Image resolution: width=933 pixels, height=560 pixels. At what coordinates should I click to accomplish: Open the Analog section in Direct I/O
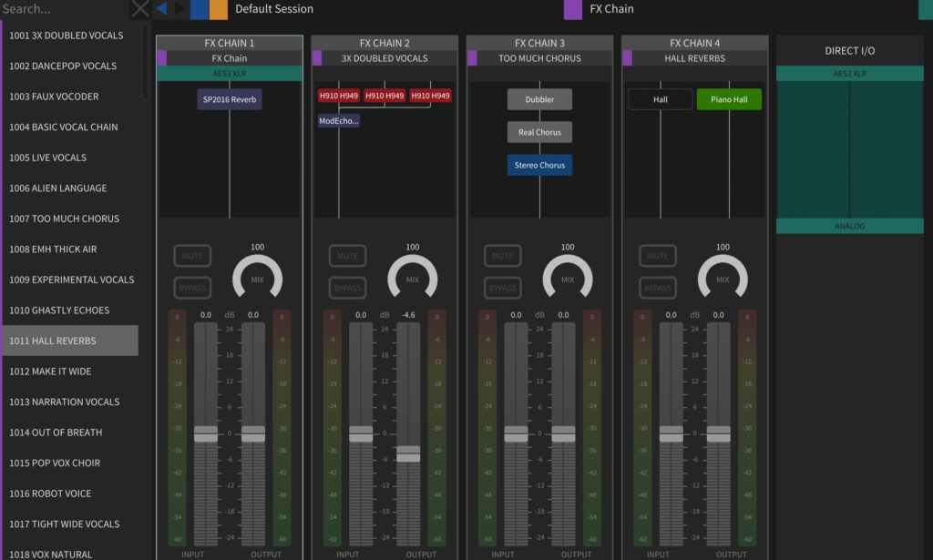pos(849,226)
